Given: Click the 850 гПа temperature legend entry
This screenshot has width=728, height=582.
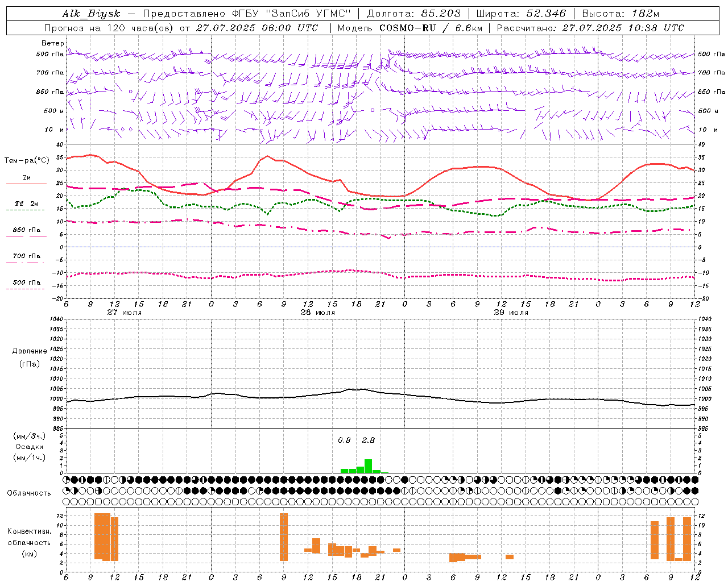Looking at the screenshot, I should pyautogui.click(x=26, y=230).
